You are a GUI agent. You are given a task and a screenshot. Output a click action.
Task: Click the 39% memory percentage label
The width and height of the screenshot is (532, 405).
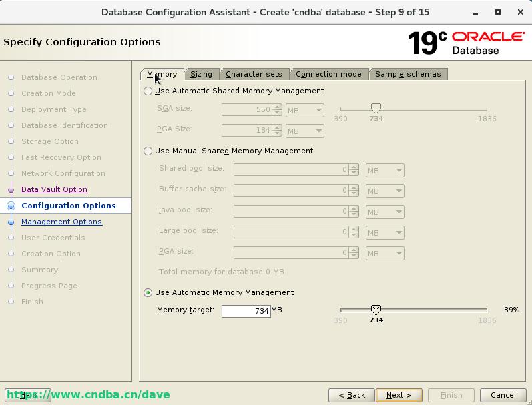pos(511,310)
